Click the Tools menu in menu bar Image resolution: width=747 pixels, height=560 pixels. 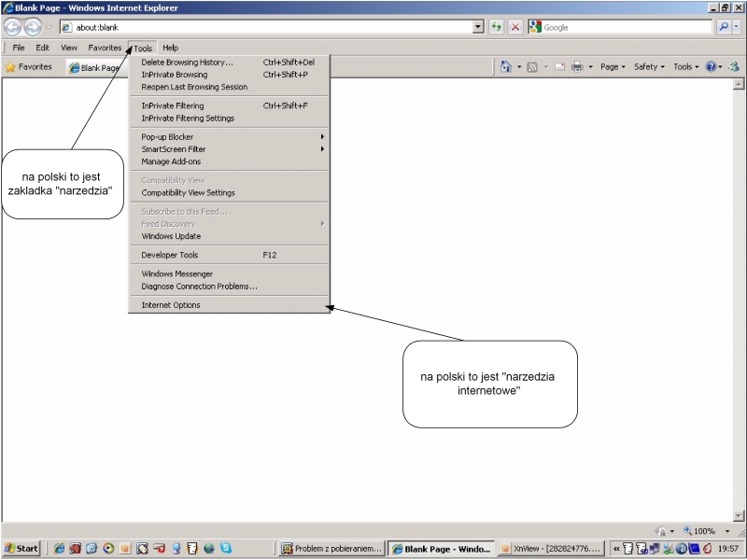[x=143, y=49]
